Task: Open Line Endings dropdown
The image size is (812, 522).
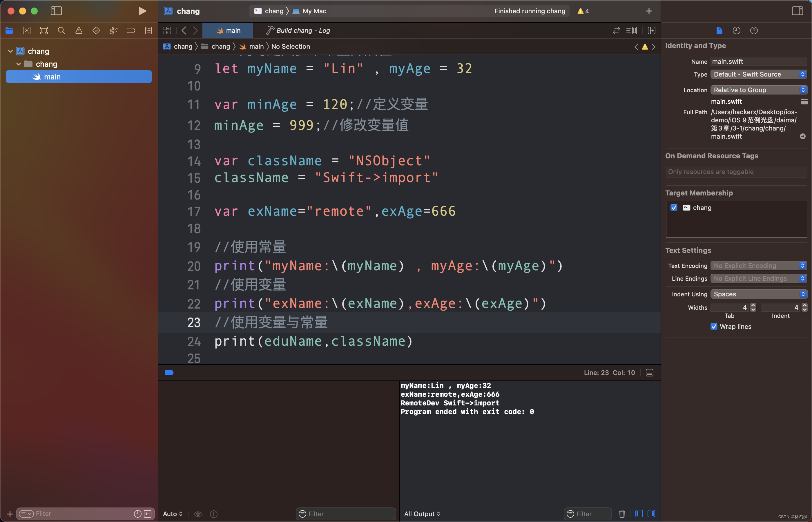Action: (758, 278)
